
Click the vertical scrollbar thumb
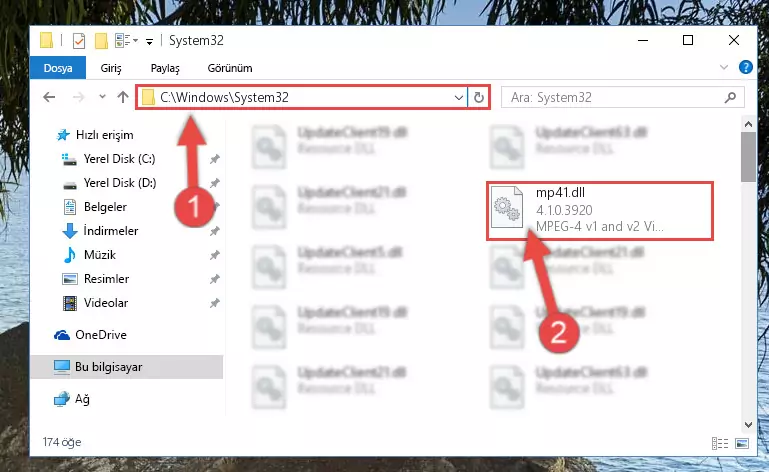[748, 157]
